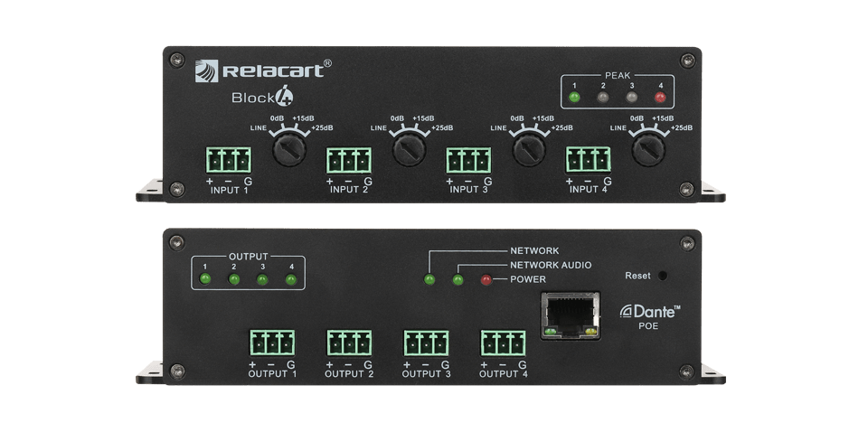Screen dimensions: 868x423
Task: Click the INPUT 1 label text
Action: (x=229, y=190)
